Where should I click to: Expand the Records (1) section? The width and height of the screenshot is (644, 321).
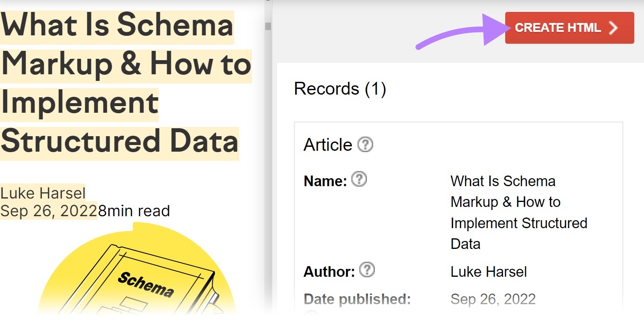point(339,89)
